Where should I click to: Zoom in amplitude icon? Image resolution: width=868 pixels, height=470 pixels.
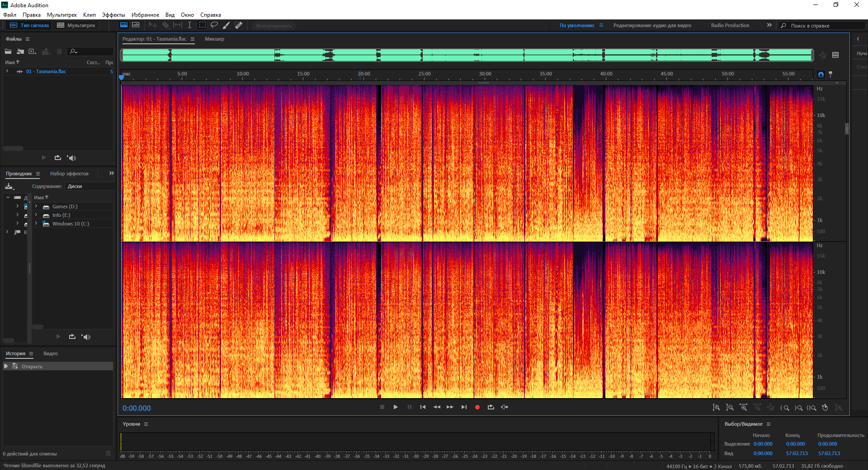717,407
